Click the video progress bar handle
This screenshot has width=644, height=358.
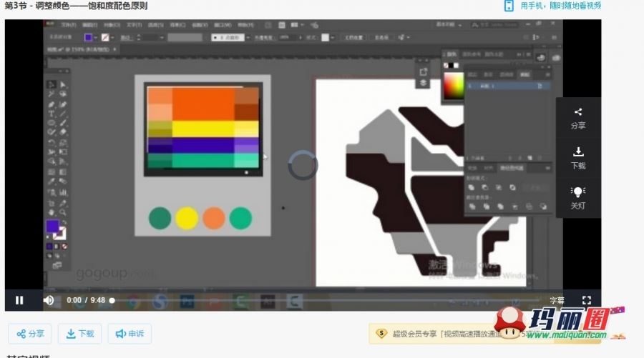112,301
